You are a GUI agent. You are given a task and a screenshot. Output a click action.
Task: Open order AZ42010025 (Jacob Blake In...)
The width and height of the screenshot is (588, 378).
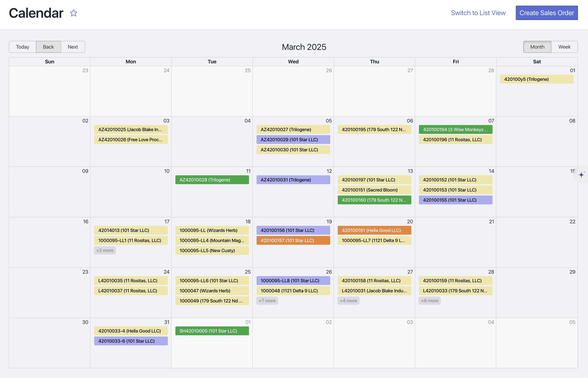pyautogui.click(x=131, y=130)
